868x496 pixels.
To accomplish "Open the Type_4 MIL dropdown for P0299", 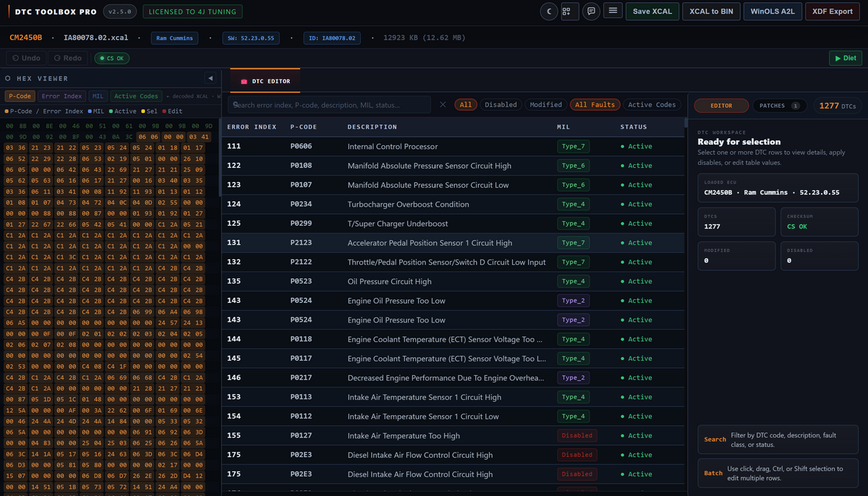I will (x=573, y=223).
